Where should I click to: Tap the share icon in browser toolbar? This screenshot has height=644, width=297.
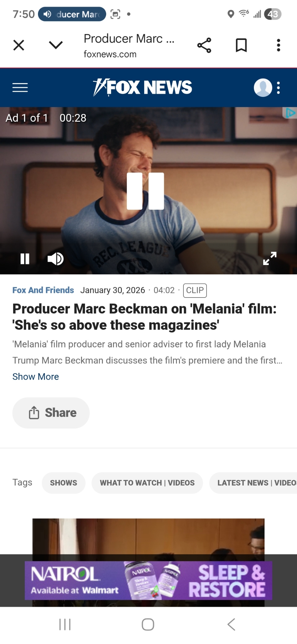(204, 45)
